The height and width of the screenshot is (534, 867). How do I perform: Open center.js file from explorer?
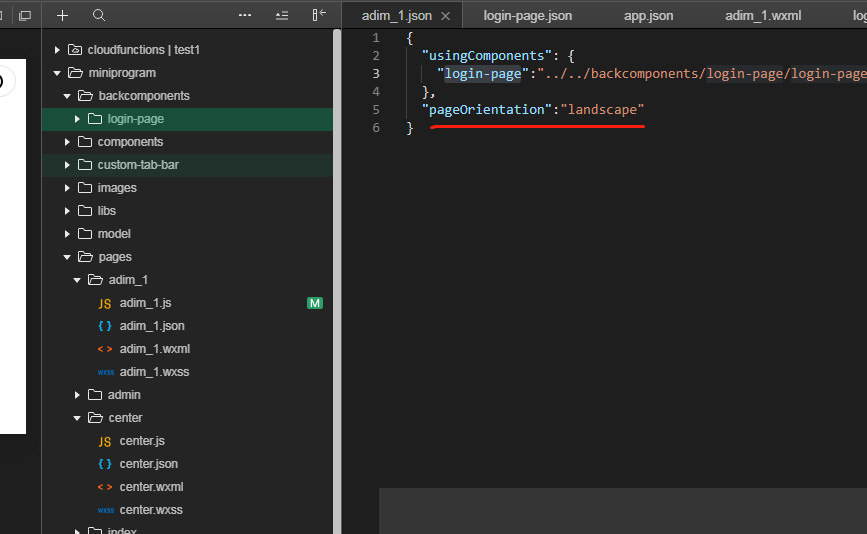point(142,441)
